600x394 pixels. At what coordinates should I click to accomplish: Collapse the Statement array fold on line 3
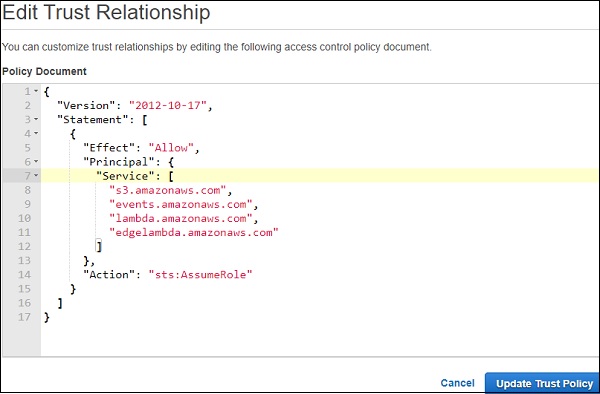(36, 119)
